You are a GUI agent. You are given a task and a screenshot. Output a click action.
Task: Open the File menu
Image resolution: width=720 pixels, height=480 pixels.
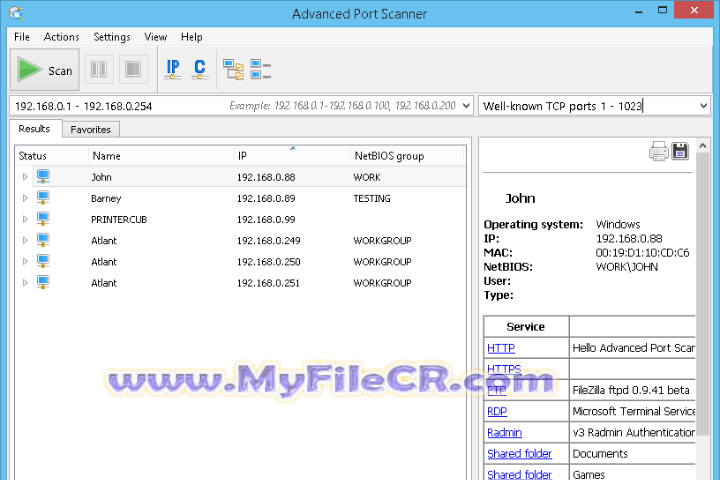[22, 37]
